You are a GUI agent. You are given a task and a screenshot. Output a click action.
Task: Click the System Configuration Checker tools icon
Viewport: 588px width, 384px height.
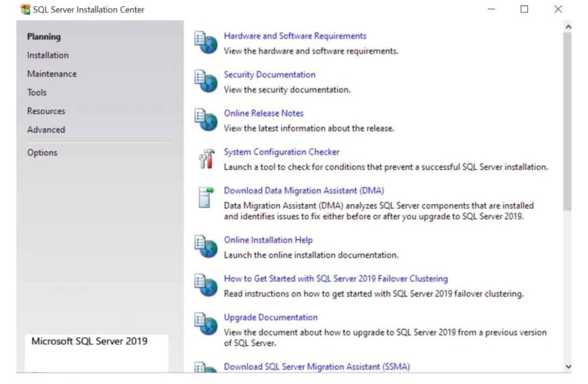pyautogui.click(x=207, y=159)
